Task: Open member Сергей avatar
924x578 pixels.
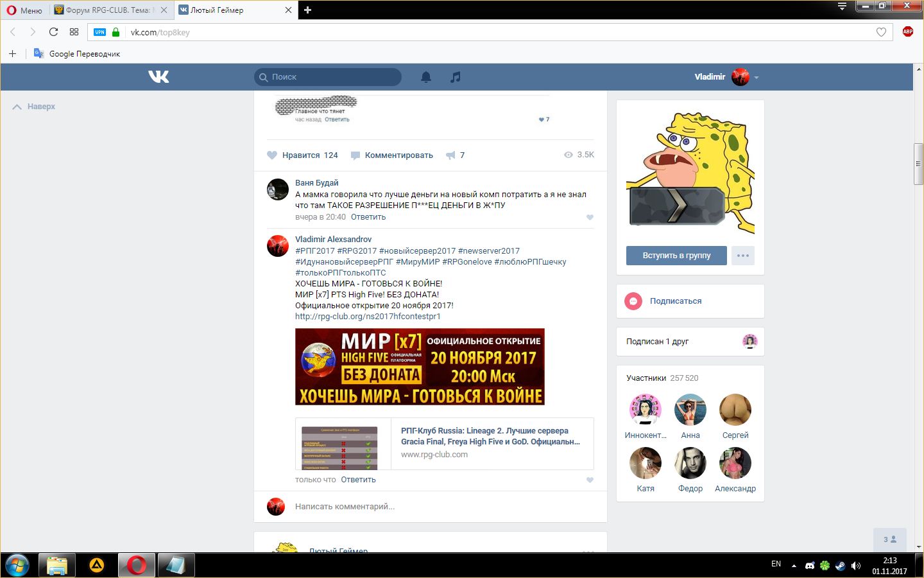Action: [735, 410]
